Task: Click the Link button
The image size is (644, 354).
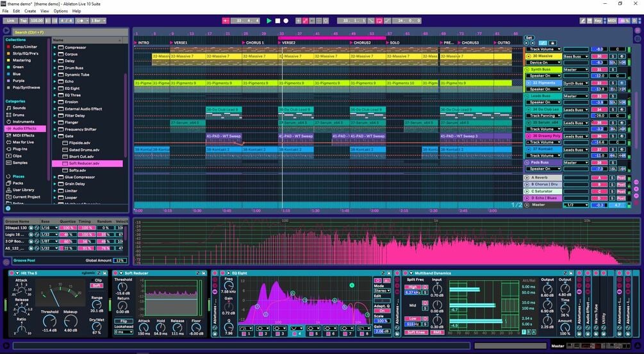Action: (x=11, y=21)
